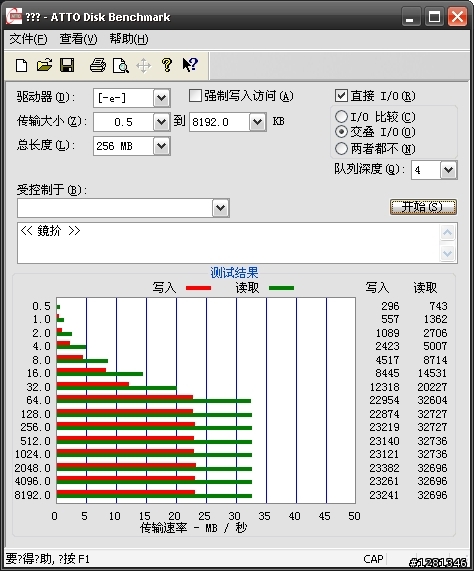The height and width of the screenshot is (571, 474).
Task: Select the I/O 比较 radio button
Action: [341, 117]
